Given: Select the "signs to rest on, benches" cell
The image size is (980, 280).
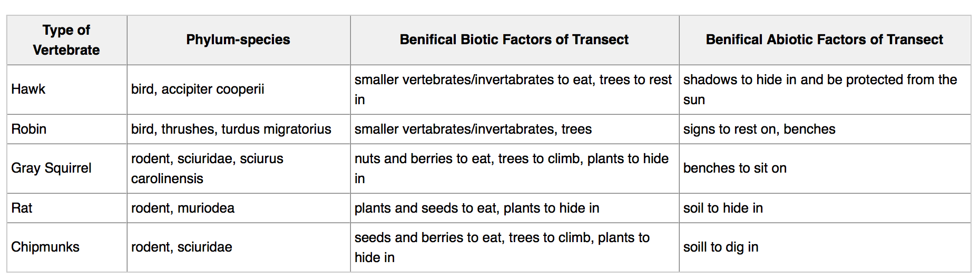Looking at the screenshot, I should pyautogui.click(x=759, y=129).
